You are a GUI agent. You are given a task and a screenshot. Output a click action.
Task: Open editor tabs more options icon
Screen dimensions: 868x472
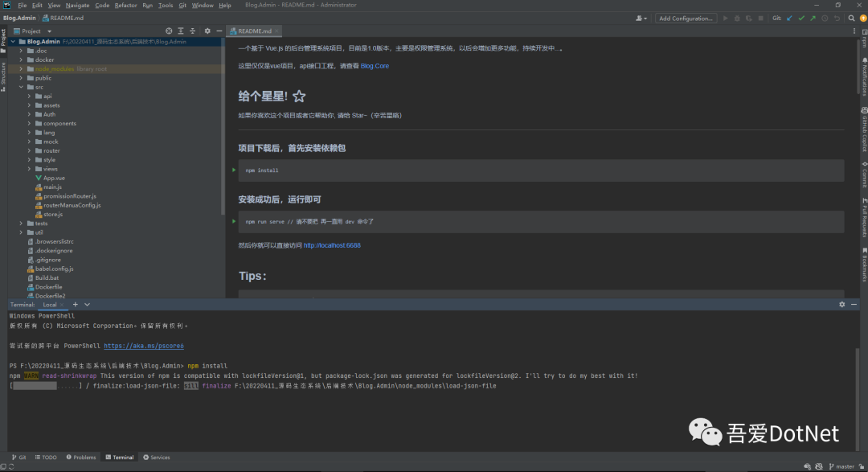click(854, 31)
